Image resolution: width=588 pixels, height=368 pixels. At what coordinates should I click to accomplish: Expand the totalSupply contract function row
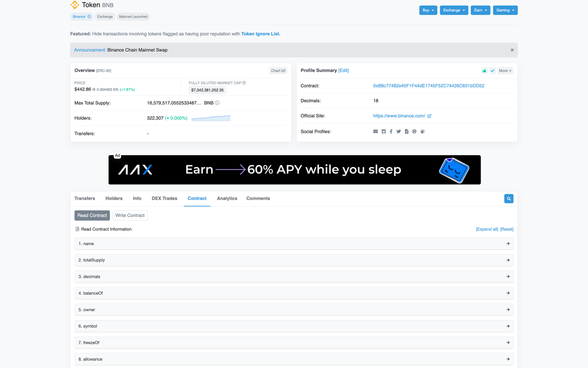pyautogui.click(x=294, y=260)
